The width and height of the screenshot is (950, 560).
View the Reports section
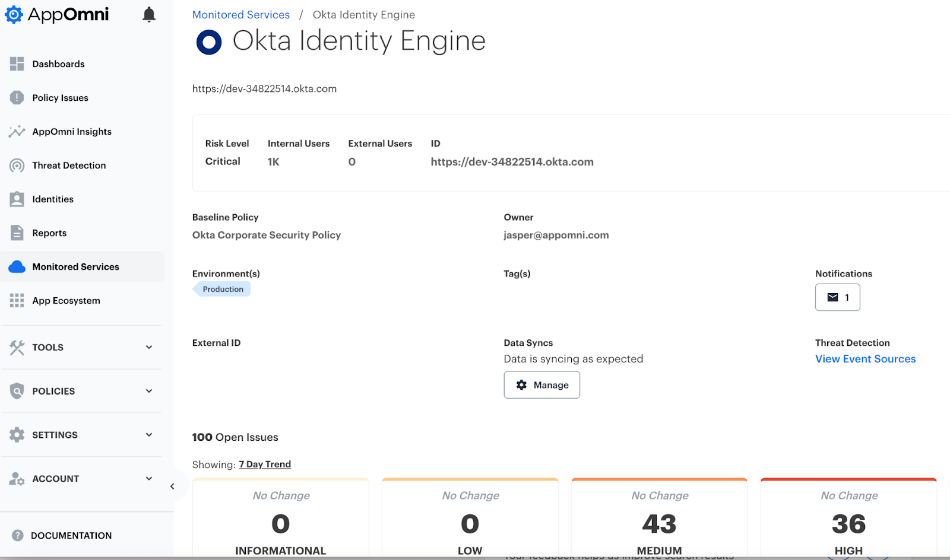click(x=49, y=233)
